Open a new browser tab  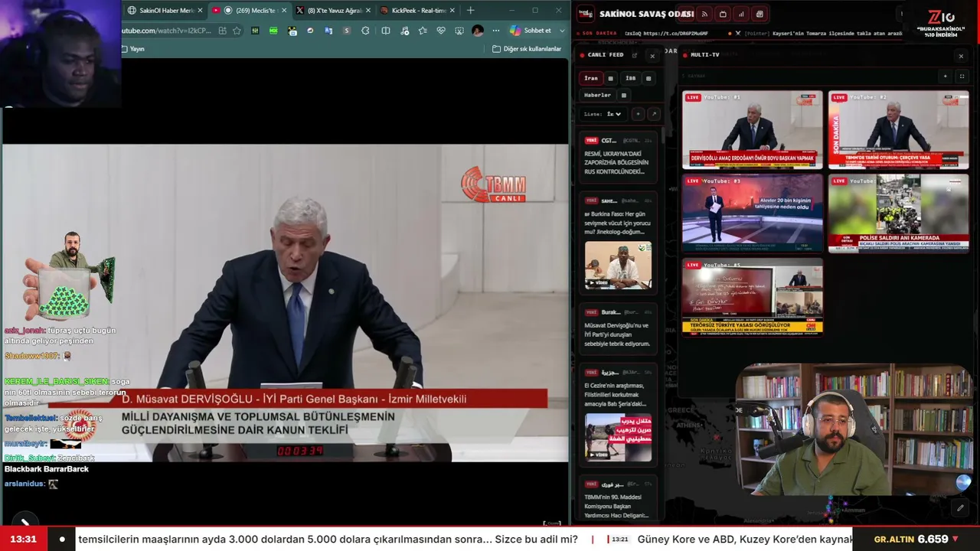[470, 11]
